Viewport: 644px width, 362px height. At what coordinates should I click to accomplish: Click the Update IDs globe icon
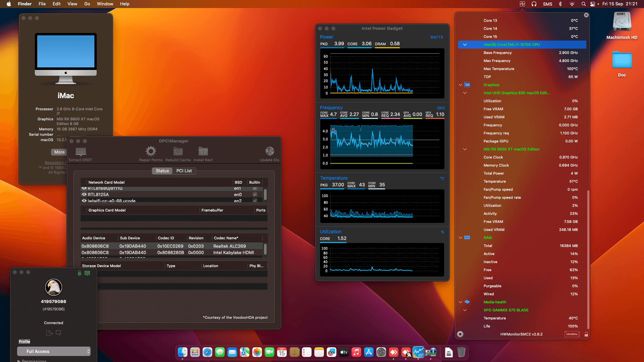click(x=269, y=151)
